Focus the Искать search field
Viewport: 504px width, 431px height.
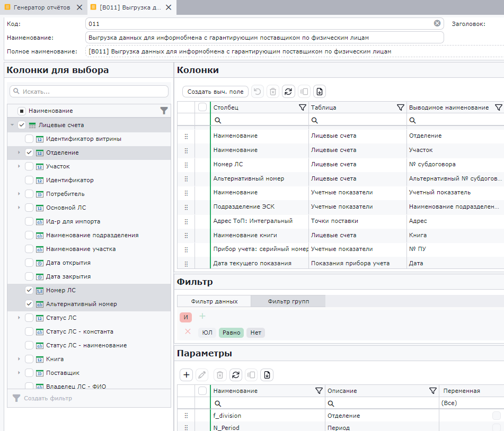click(x=89, y=92)
